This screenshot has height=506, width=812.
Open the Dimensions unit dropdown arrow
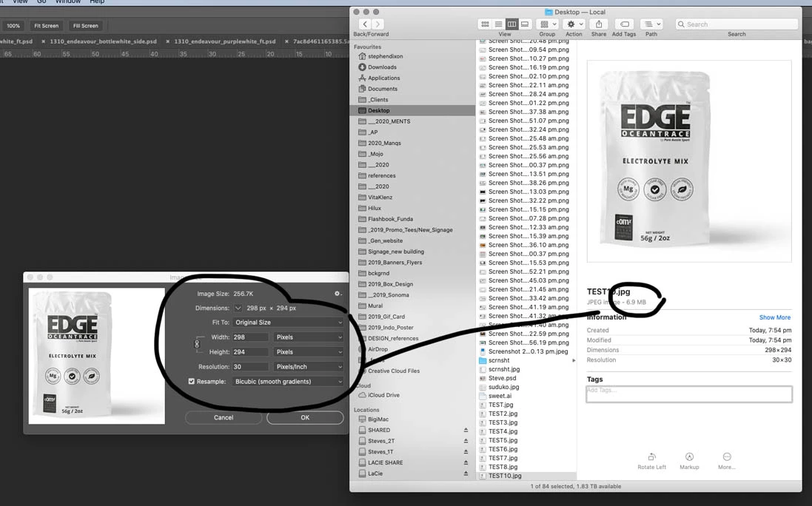click(238, 308)
